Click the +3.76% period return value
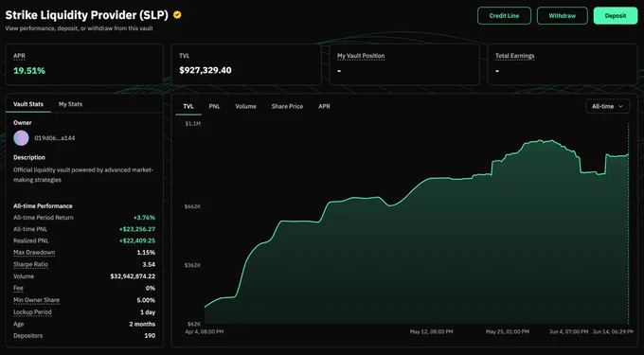Viewport: 644px width, 355px height. point(144,218)
